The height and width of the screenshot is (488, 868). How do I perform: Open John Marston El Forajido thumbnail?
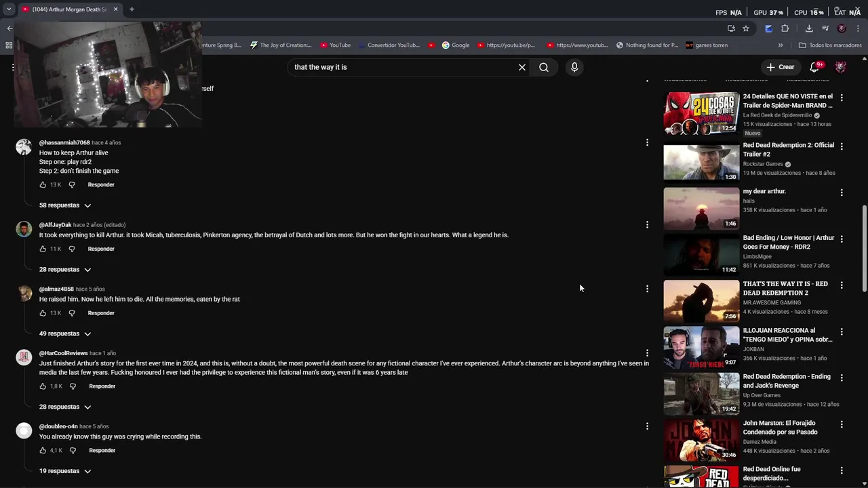coord(701,440)
